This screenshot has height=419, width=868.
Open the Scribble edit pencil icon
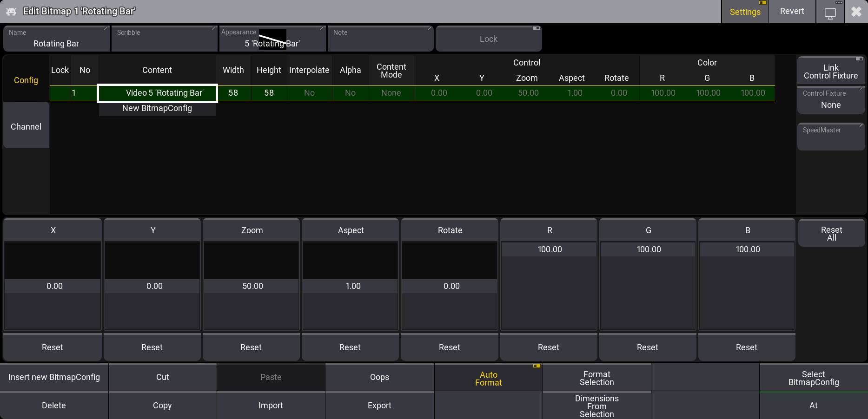212,29
